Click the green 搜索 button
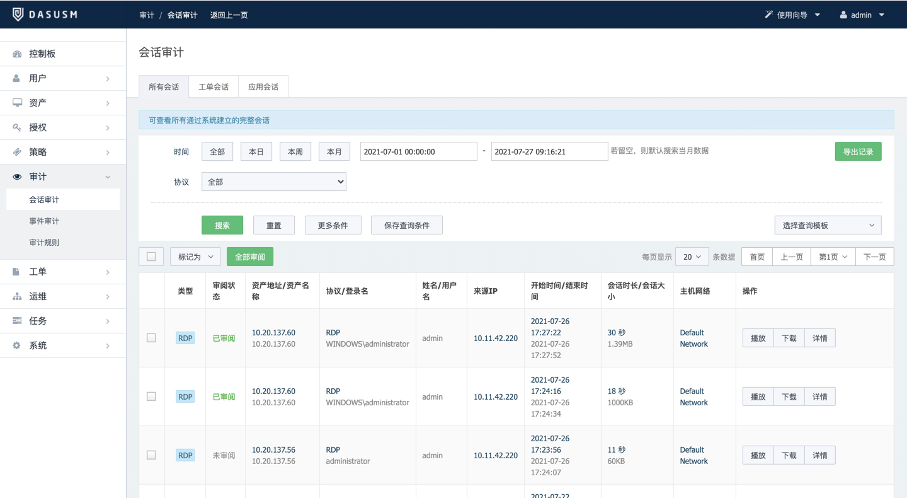 click(x=222, y=225)
